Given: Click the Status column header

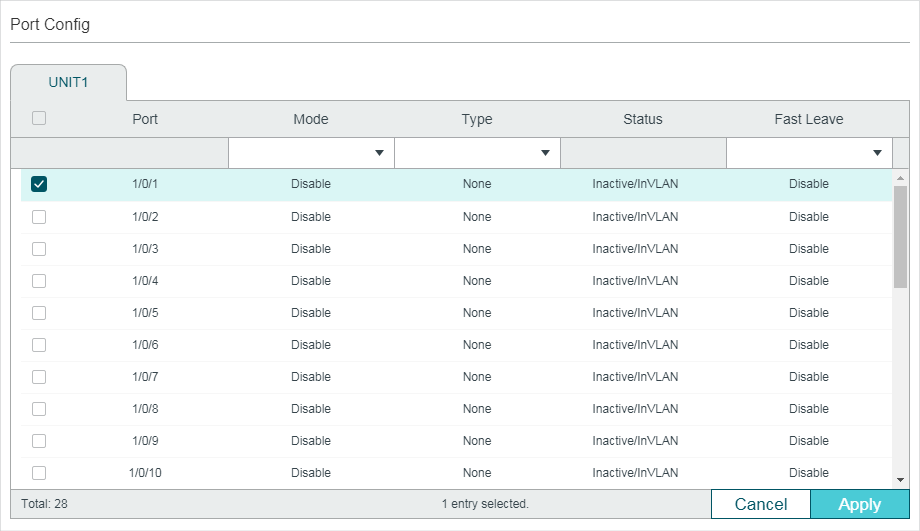Looking at the screenshot, I should 643,119.
